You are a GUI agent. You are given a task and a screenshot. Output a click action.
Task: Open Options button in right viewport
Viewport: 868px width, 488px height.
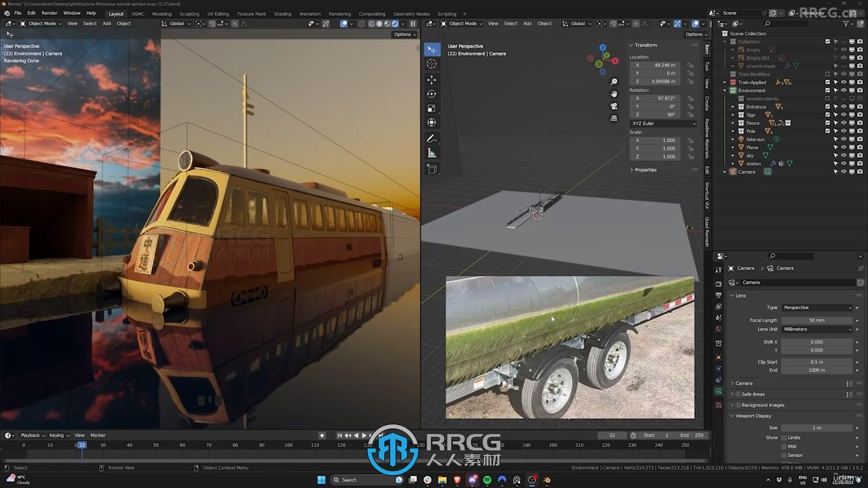(x=695, y=34)
